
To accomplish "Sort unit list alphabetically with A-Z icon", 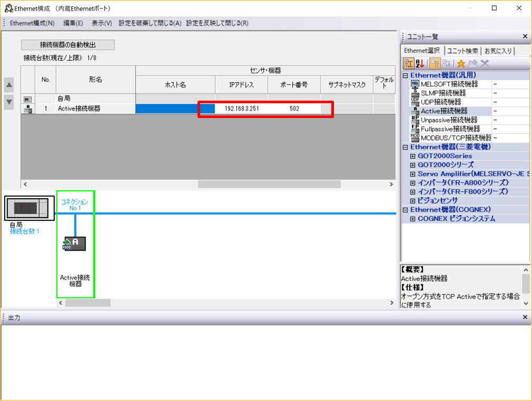I will click(420, 63).
